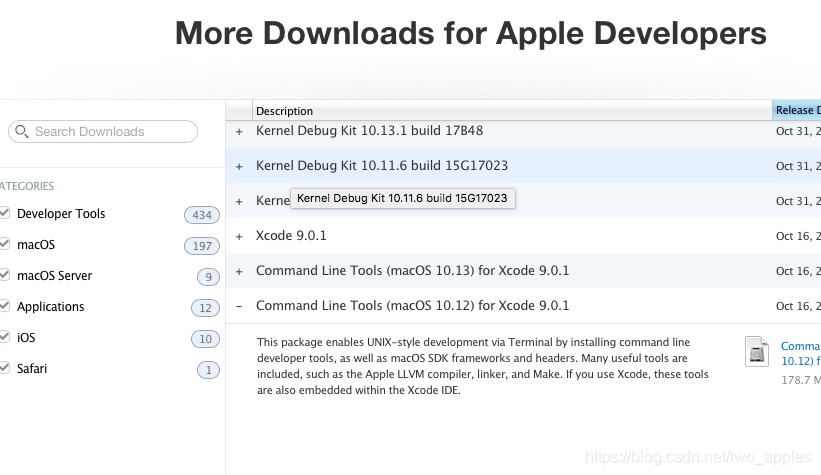Click the 178.7 file size text
Image resolution: width=821 pixels, height=475 pixels.
tap(801, 380)
